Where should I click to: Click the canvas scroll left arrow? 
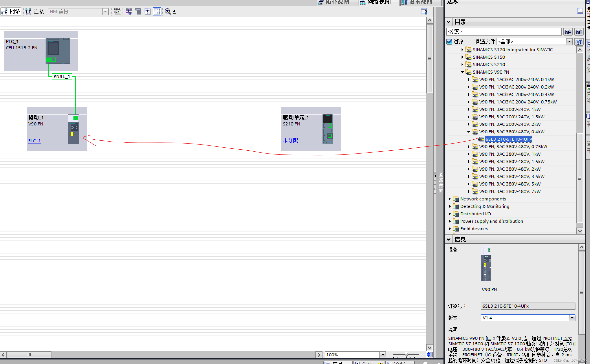pyautogui.click(x=3, y=355)
